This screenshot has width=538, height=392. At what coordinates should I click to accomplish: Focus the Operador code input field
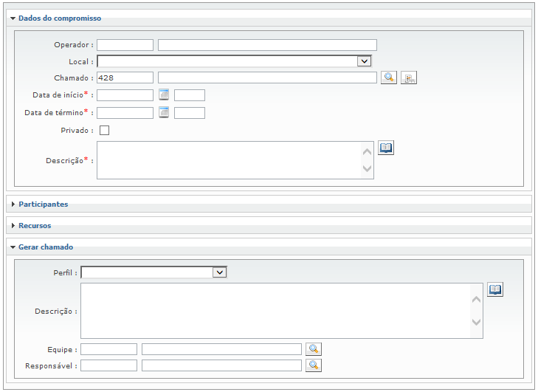click(125, 45)
